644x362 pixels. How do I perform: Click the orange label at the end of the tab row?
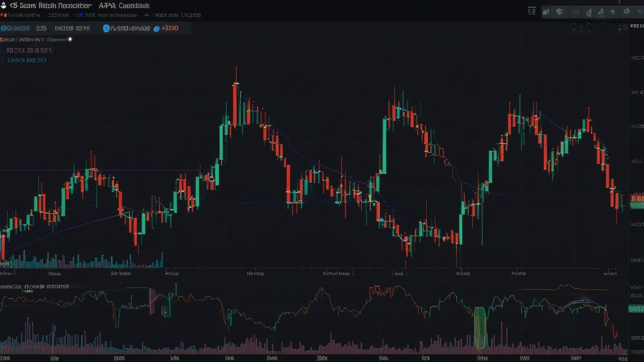pyautogui.click(x=170, y=28)
